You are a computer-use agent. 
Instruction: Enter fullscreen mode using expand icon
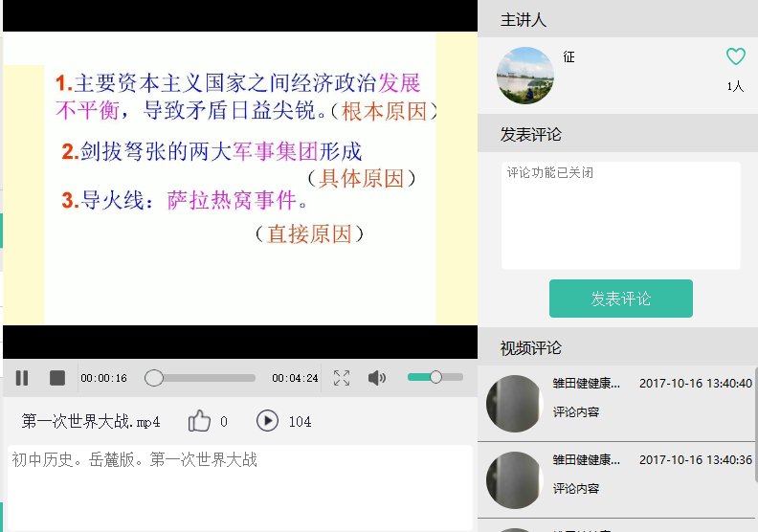tap(342, 378)
